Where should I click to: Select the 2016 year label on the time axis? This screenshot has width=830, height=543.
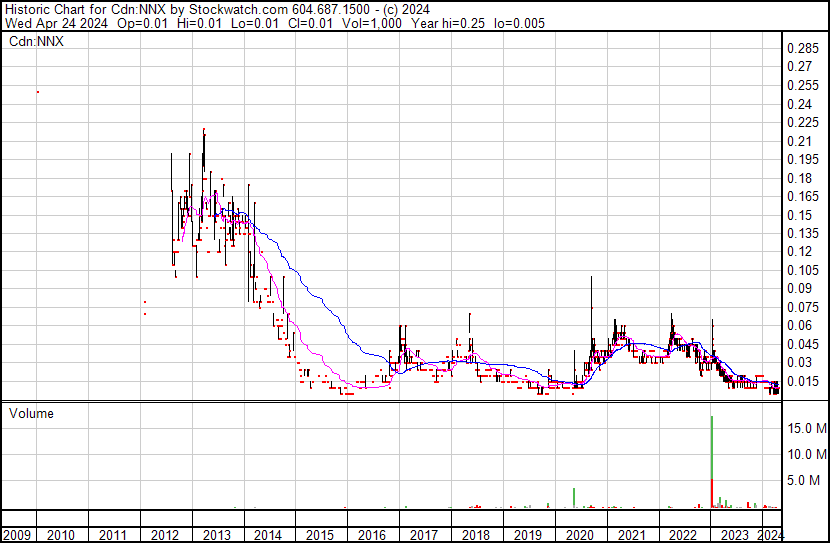(372, 533)
